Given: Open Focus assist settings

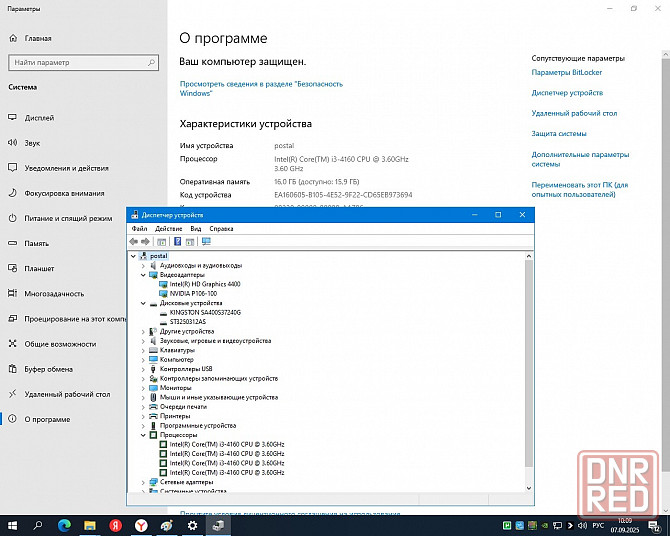Looking at the screenshot, I should point(64,194).
